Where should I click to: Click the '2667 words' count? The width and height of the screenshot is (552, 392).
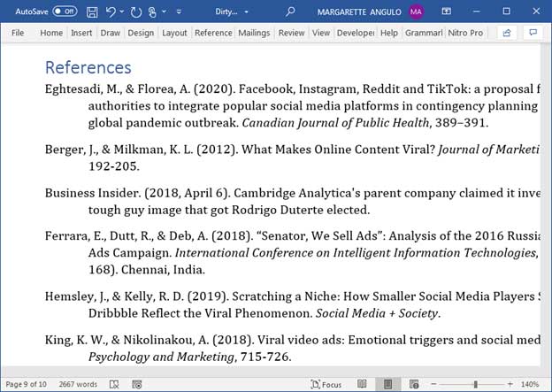pyautogui.click(x=78, y=384)
